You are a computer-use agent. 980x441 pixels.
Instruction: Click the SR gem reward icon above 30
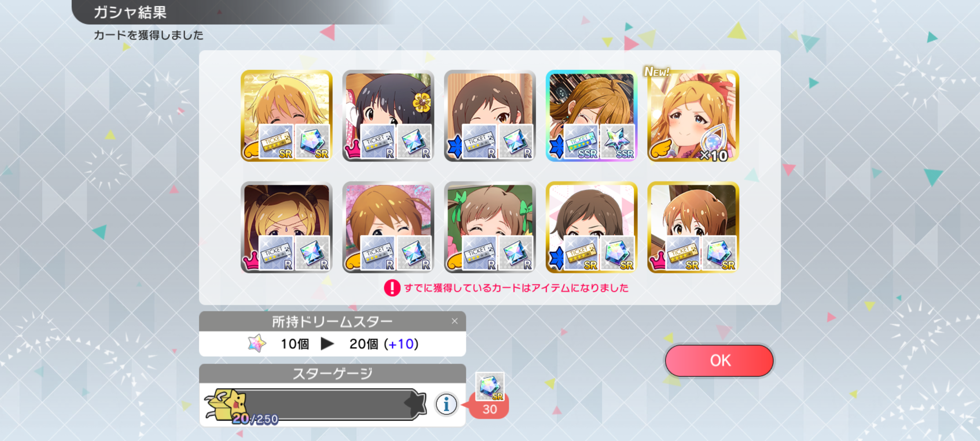(x=490, y=386)
